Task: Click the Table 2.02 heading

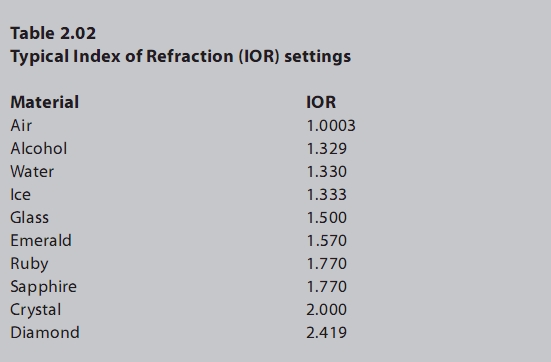Action: (53, 33)
